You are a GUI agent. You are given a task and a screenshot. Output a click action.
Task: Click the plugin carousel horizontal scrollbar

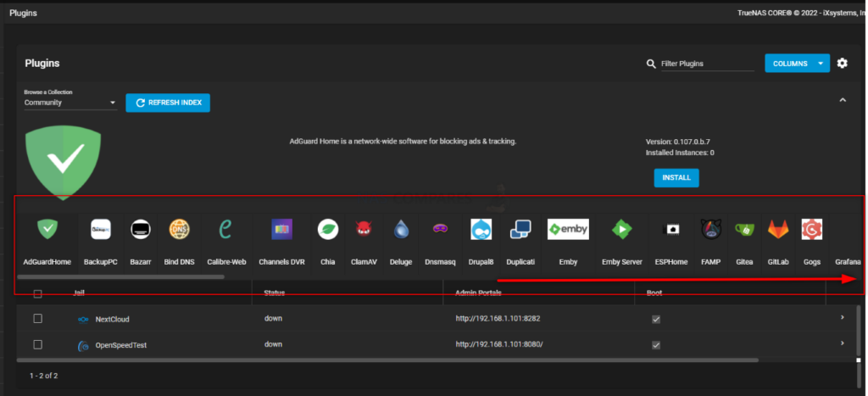[120, 276]
